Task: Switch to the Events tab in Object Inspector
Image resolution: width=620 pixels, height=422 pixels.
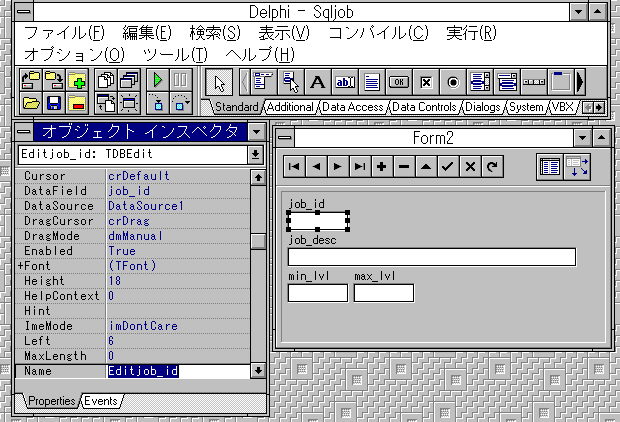Action: point(101,401)
